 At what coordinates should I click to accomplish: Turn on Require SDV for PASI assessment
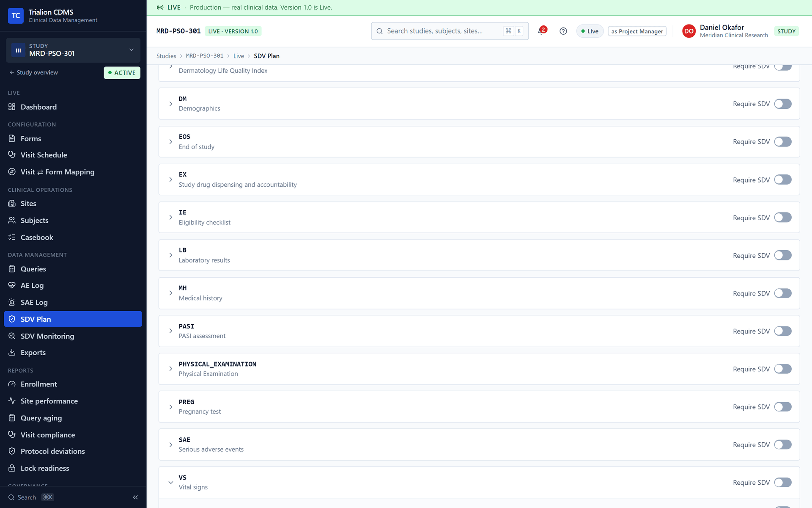tap(783, 331)
